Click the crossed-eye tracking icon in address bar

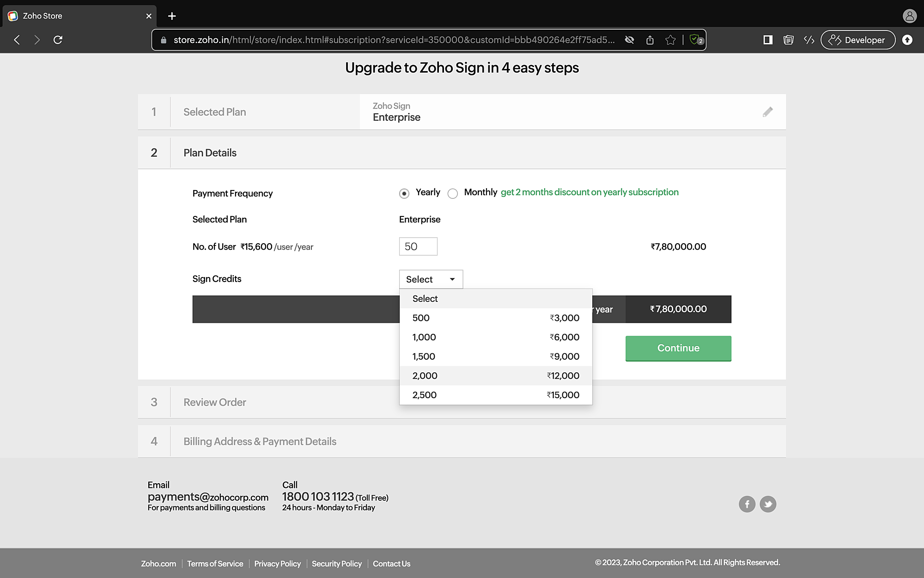pos(629,40)
